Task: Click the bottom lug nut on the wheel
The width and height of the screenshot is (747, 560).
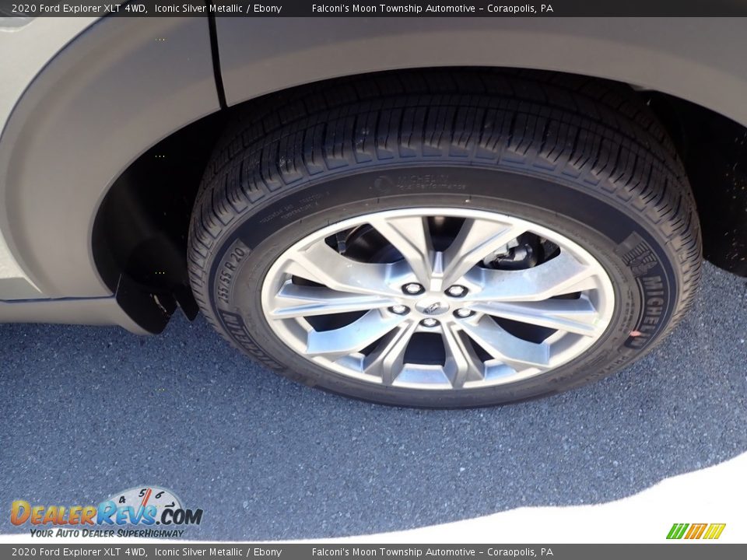Action: pyautogui.click(x=429, y=323)
